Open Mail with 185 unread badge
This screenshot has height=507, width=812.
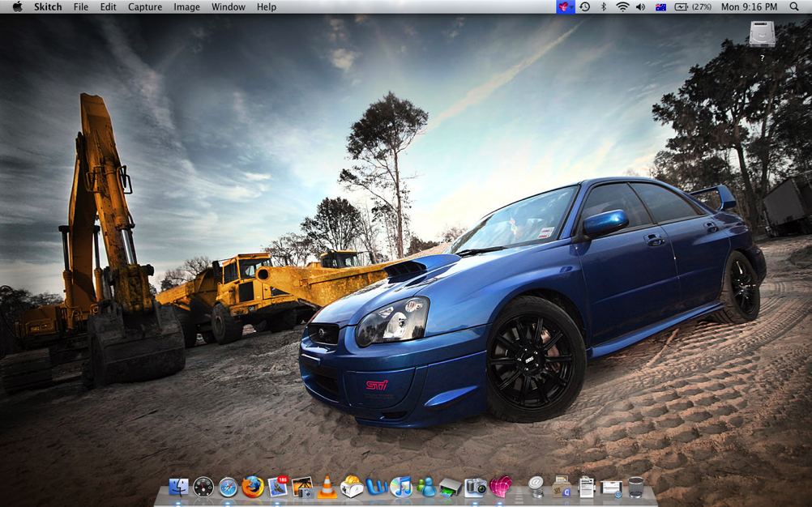[278, 486]
